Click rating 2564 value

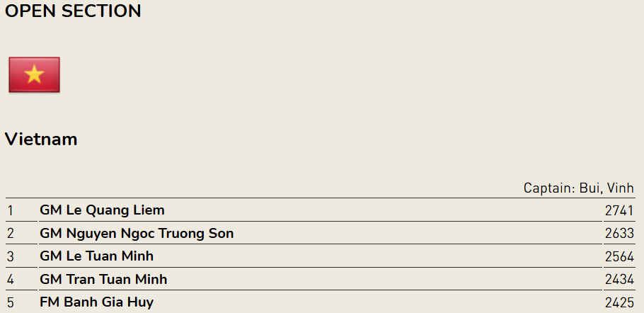point(619,256)
